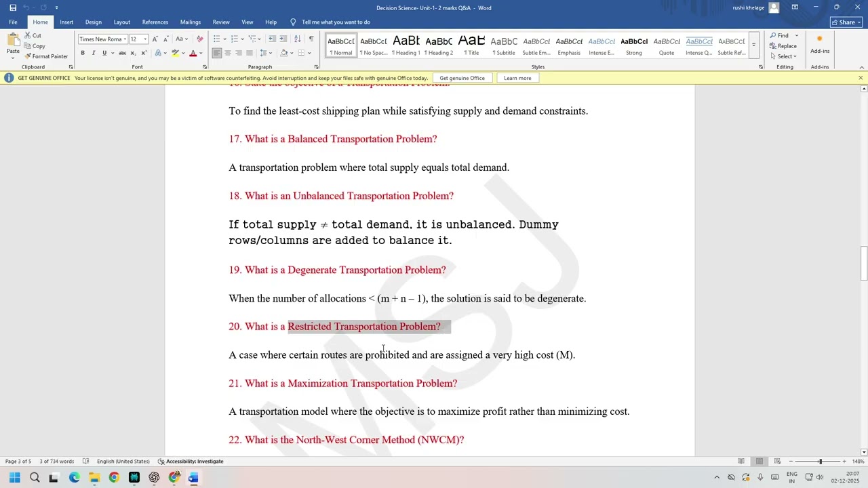Apply the Strong style
The height and width of the screenshot is (488, 868).
pyautogui.click(x=634, y=45)
